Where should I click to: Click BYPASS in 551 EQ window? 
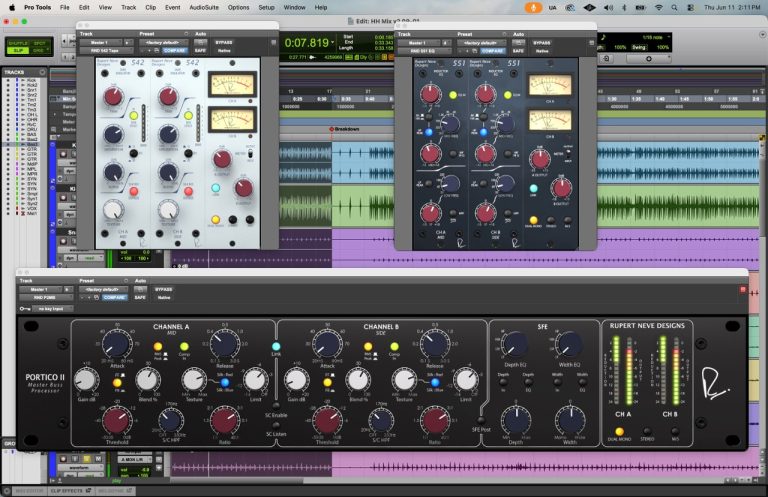(542, 43)
